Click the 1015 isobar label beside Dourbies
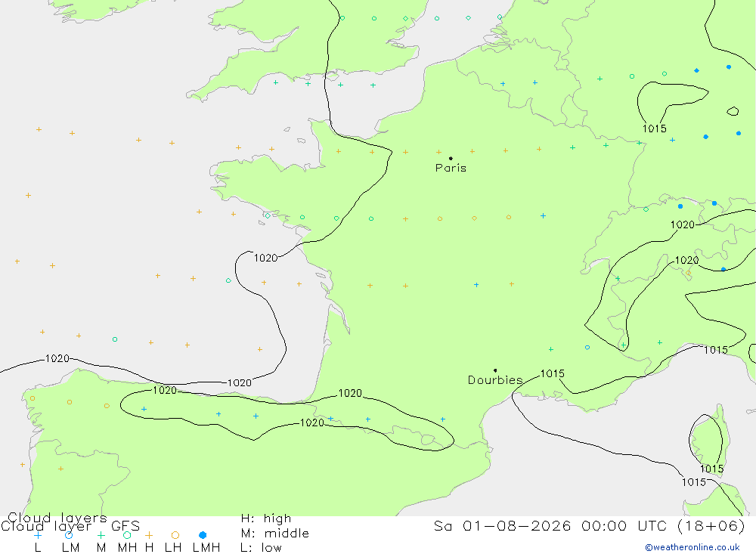The height and width of the screenshot is (554, 756). pos(552,373)
